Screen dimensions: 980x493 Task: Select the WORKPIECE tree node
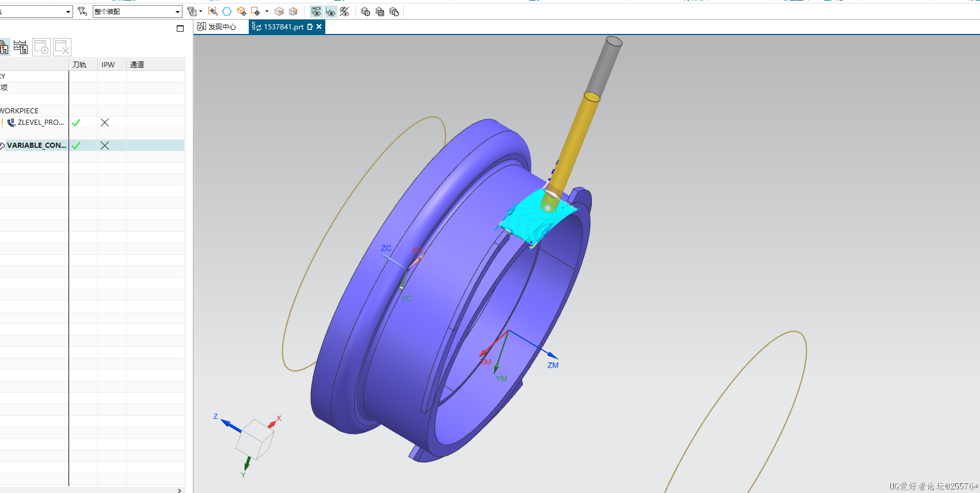click(20, 110)
